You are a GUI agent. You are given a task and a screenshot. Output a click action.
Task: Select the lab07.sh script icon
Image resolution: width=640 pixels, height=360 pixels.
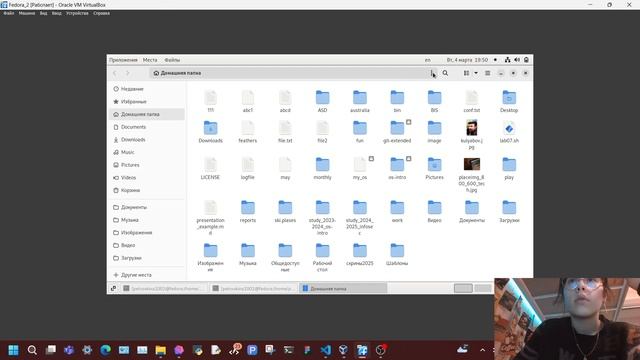tap(509, 128)
